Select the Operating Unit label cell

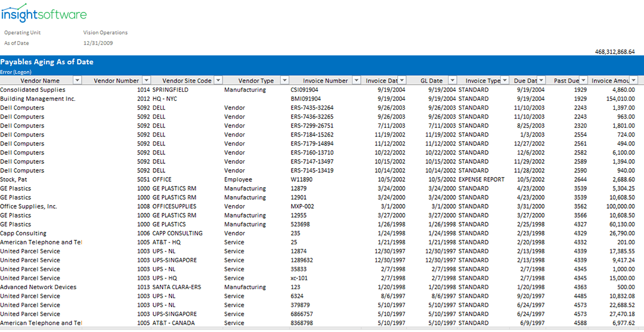pos(23,32)
